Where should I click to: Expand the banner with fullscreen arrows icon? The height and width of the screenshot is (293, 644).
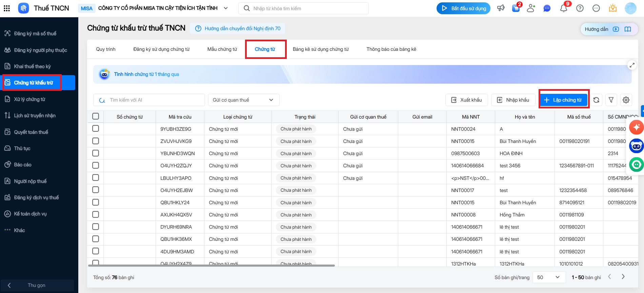632,65
